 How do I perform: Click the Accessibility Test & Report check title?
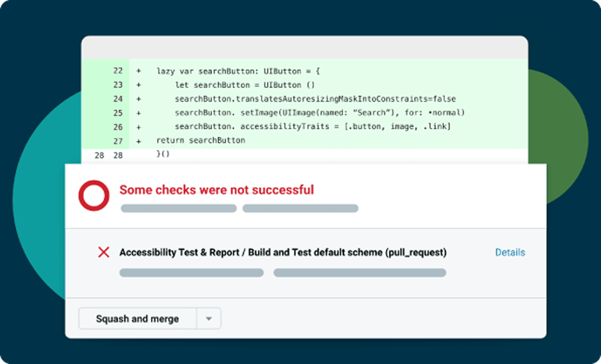[x=282, y=253]
